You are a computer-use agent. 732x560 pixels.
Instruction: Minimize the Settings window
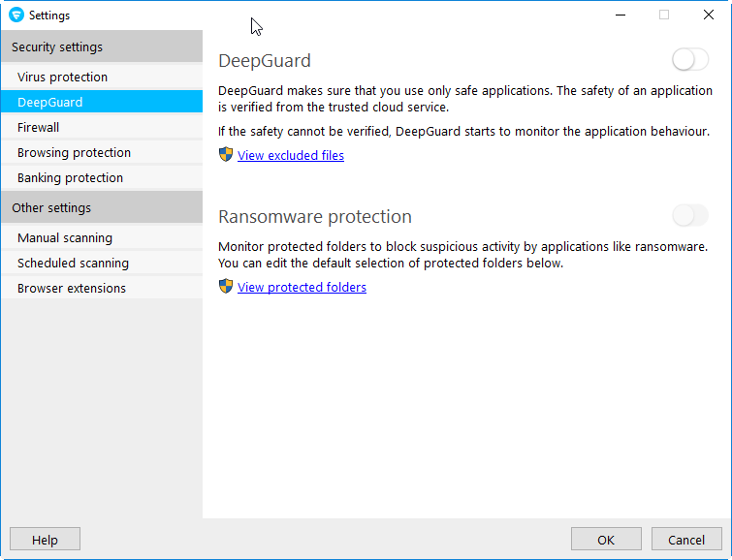(620, 15)
